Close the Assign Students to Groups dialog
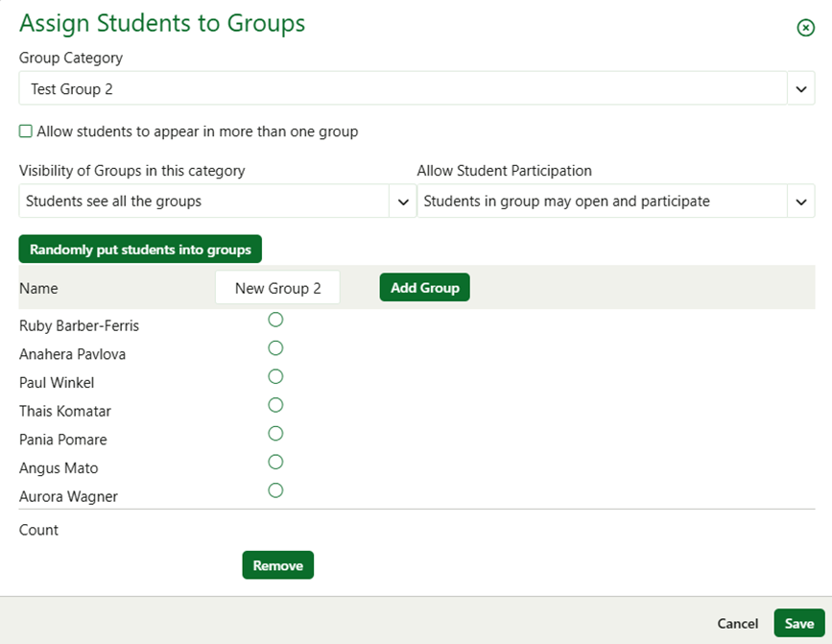 point(805,27)
